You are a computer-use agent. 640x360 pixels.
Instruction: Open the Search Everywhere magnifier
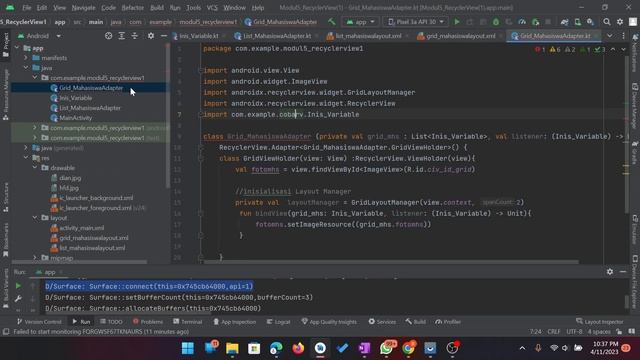click(607, 22)
